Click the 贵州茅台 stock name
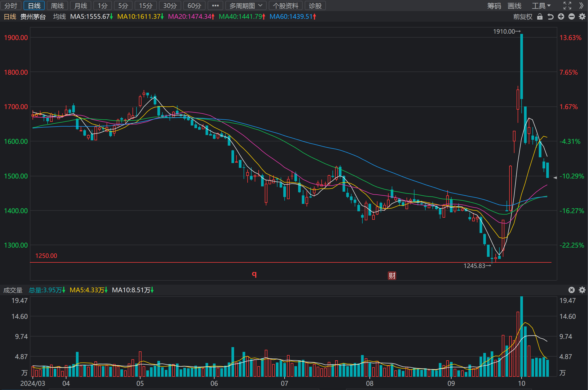Viewport: 588px width, 390px height. (33, 17)
